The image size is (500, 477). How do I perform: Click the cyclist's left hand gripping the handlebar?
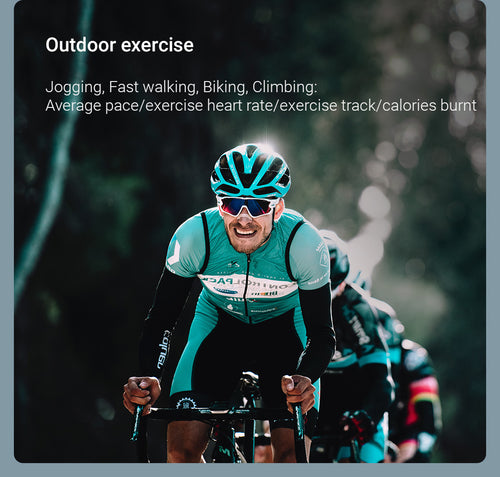tap(299, 393)
